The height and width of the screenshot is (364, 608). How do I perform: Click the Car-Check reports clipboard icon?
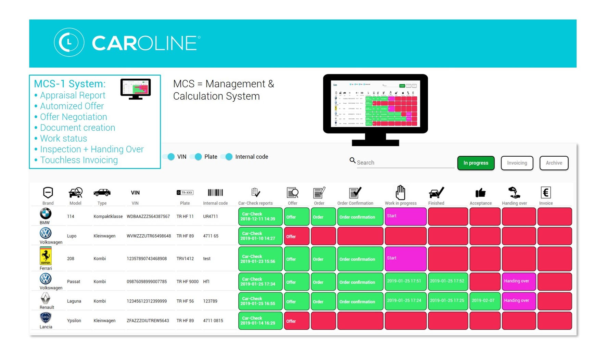(x=255, y=193)
